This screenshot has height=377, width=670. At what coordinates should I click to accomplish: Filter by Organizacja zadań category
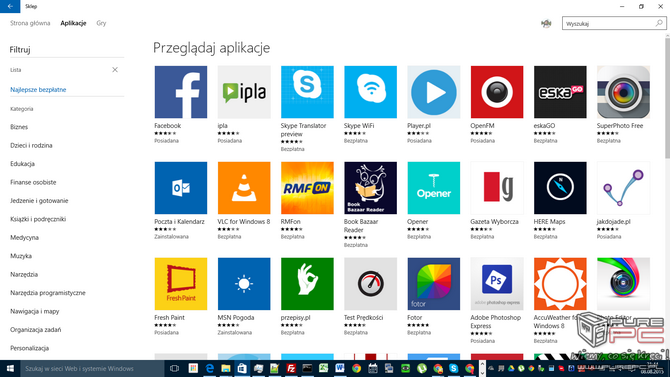[x=35, y=330]
